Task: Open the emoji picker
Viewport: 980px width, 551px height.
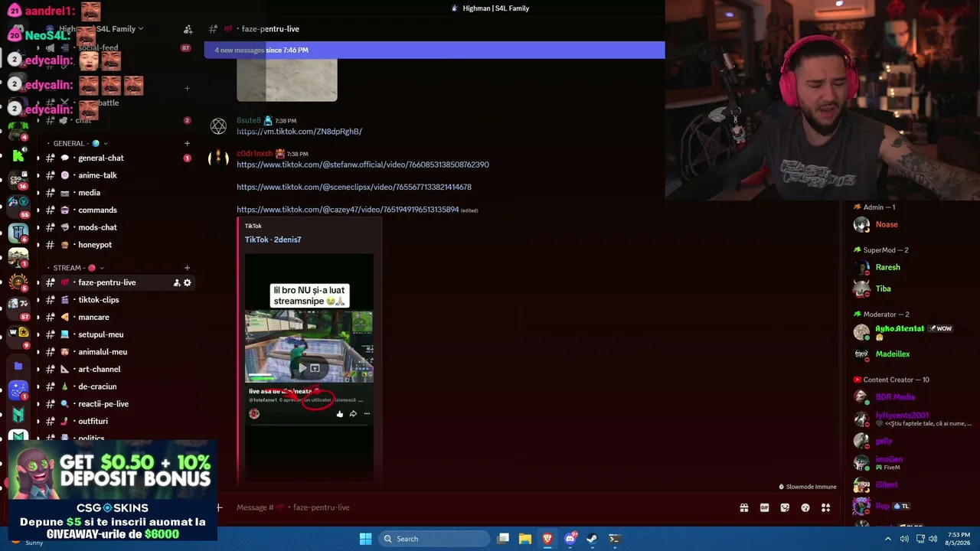Action: pyautogui.click(x=805, y=507)
